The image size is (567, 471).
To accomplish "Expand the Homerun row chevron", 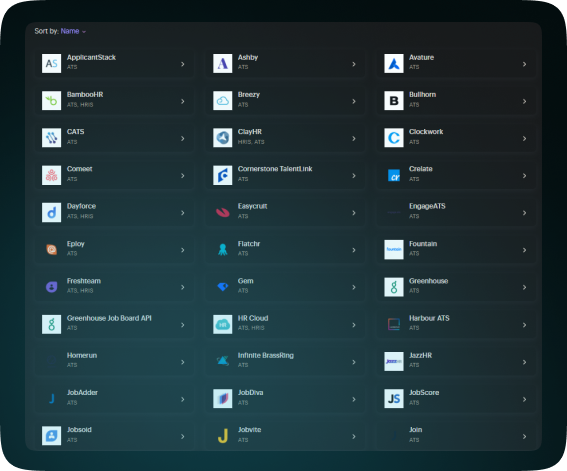I will click(x=183, y=362).
